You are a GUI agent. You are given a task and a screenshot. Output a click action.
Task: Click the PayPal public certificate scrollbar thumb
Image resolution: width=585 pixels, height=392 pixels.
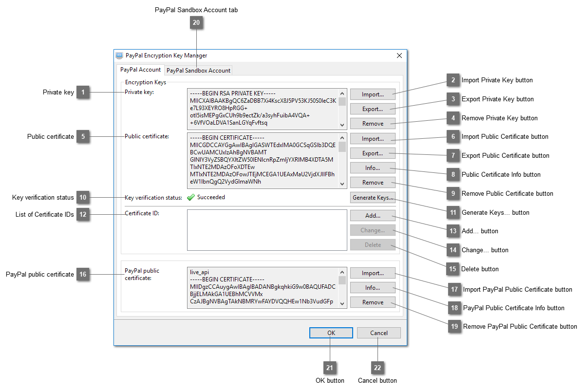[x=342, y=280]
